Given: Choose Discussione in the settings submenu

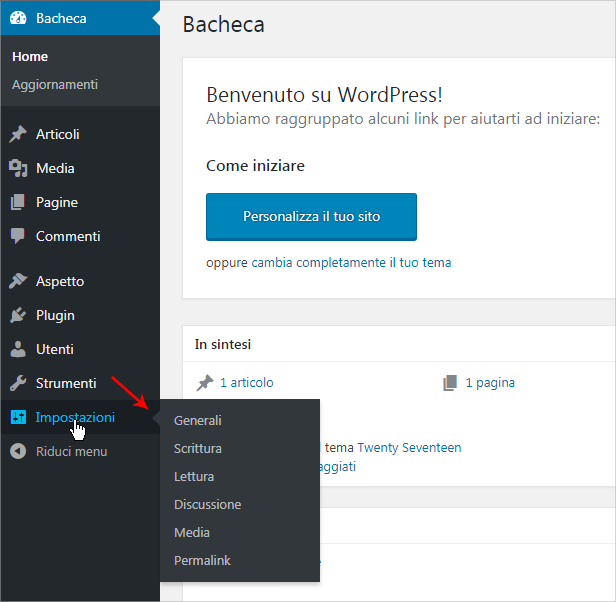Looking at the screenshot, I should coord(207,505).
